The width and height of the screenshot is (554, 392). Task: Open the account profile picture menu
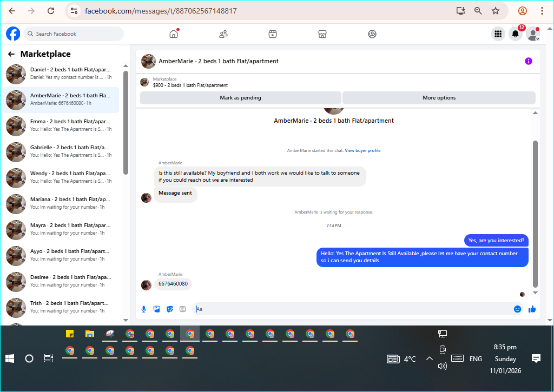coord(533,34)
